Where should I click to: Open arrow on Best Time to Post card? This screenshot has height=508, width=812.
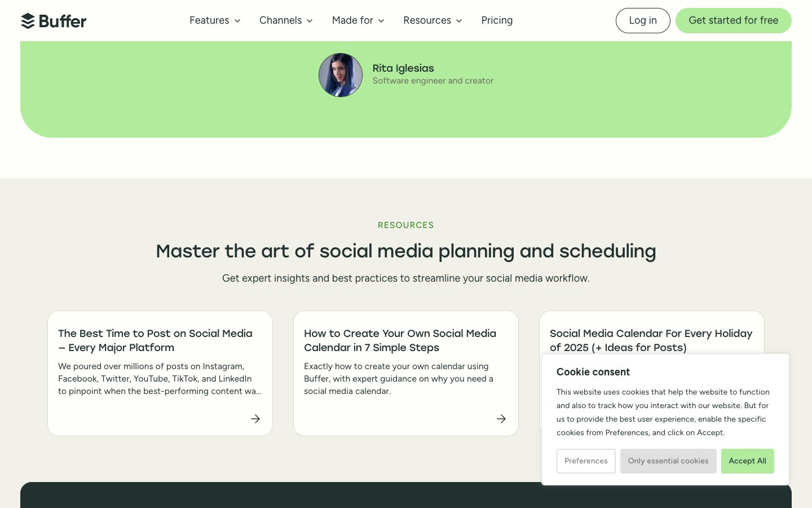(x=255, y=419)
